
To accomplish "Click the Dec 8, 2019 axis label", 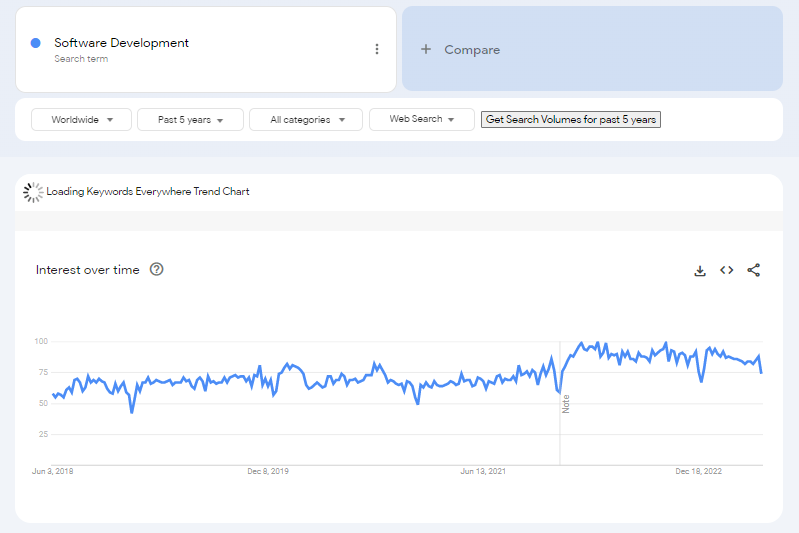I will (268, 471).
